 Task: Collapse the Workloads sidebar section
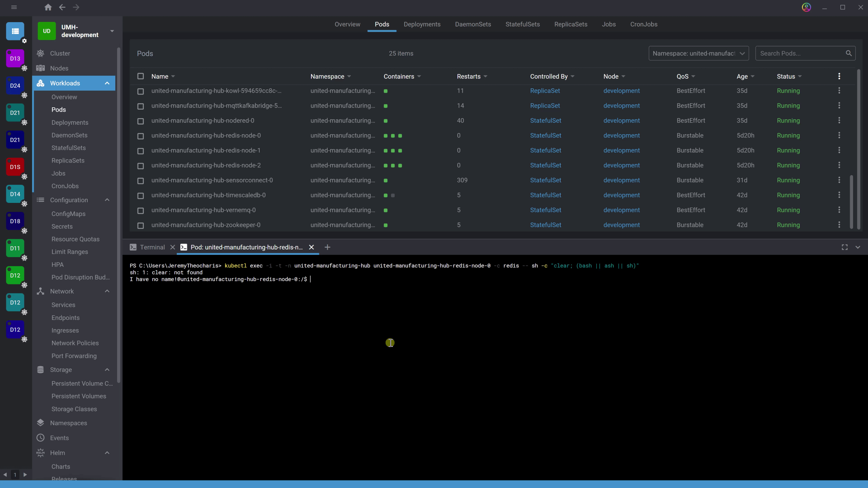107,83
